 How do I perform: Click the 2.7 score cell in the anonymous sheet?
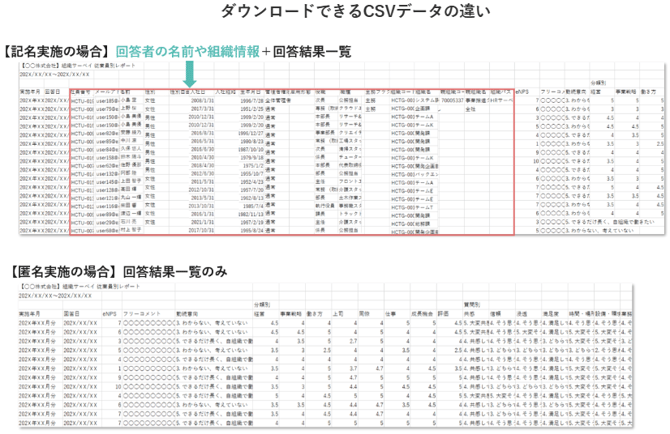[x=353, y=341]
